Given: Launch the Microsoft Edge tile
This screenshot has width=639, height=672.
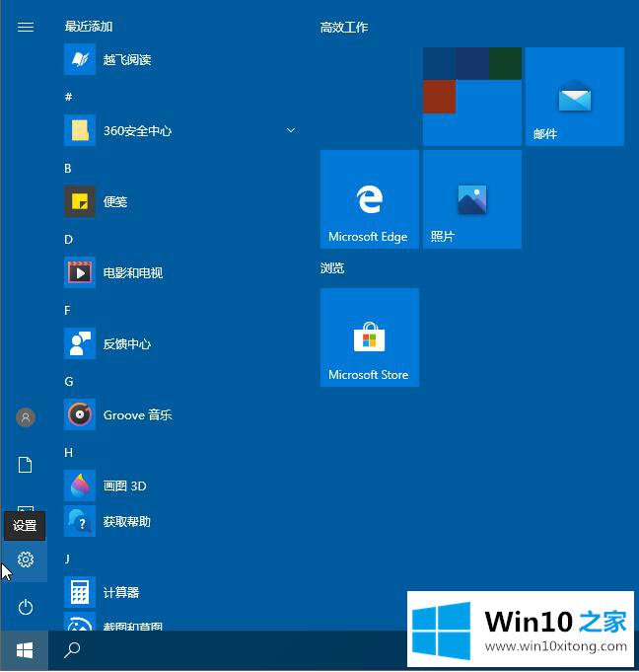Looking at the screenshot, I should [369, 199].
